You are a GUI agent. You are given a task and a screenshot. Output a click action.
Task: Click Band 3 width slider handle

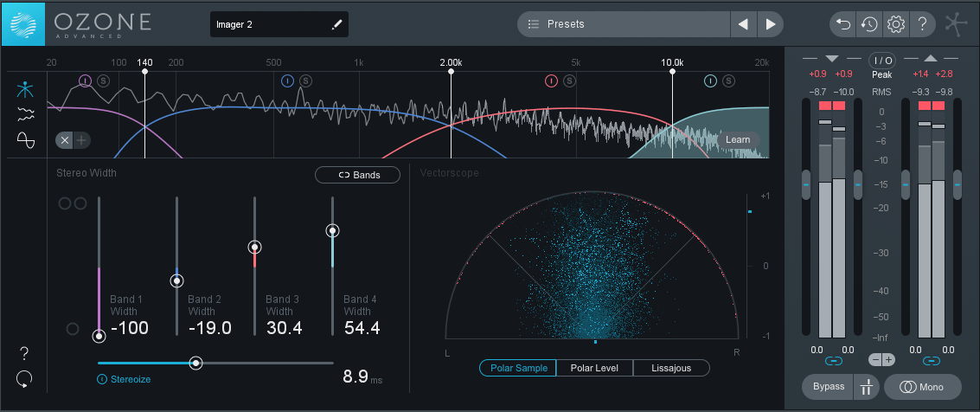(x=254, y=247)
